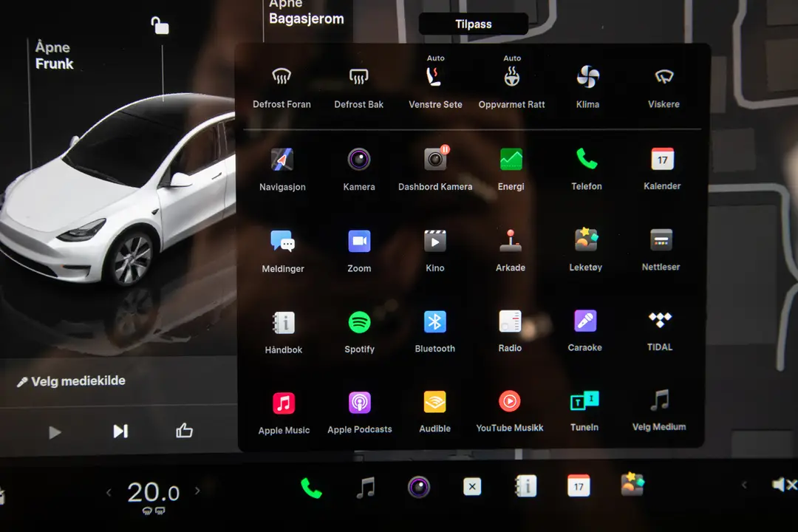Tap Åpne Frunk
This screenshot has width=798, height=532.
[x=54, y=55]
